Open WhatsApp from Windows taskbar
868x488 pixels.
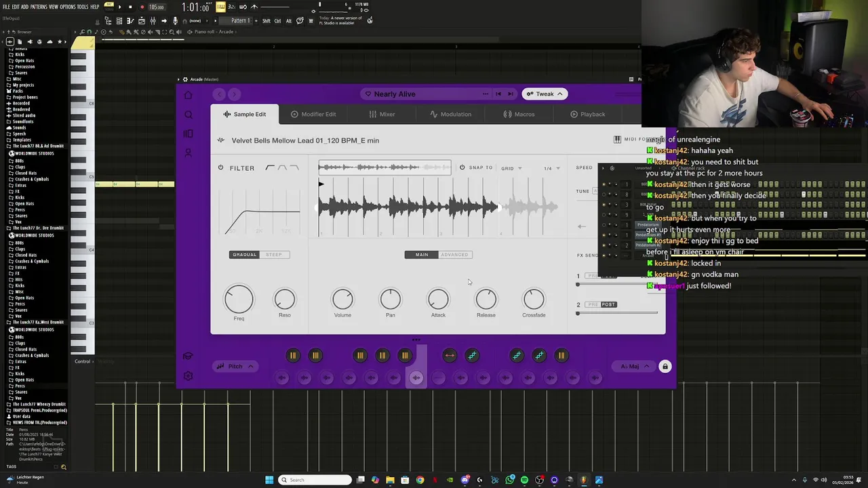pyautogui.click(x=509, y=480)
